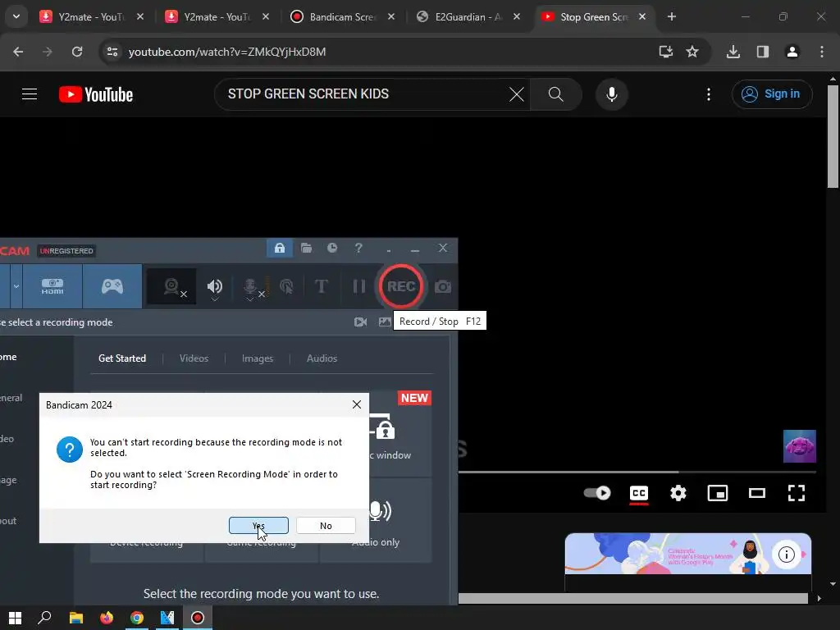Expand the recording mode dropdown arrow
The height and width of the screenshot is (630, 840).
coord(16,286)
